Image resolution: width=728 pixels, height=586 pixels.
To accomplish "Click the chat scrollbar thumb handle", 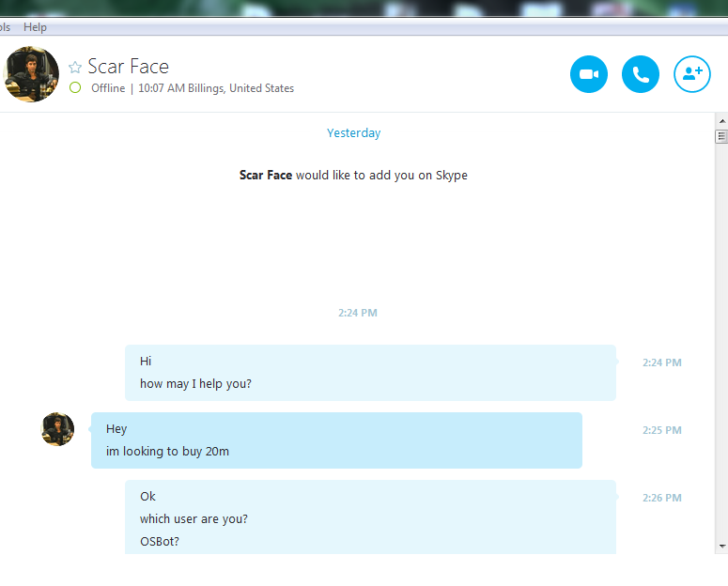I will tap(721, 136).
